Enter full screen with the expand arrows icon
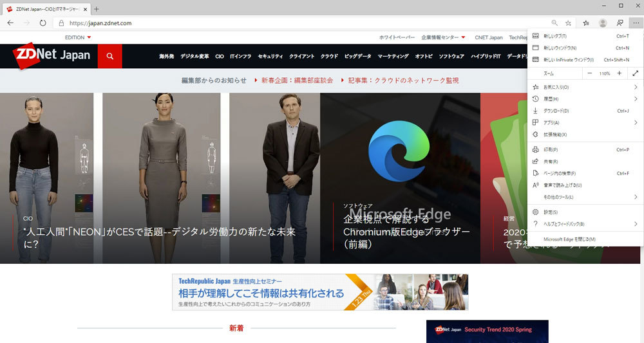 tap(636, 73)
